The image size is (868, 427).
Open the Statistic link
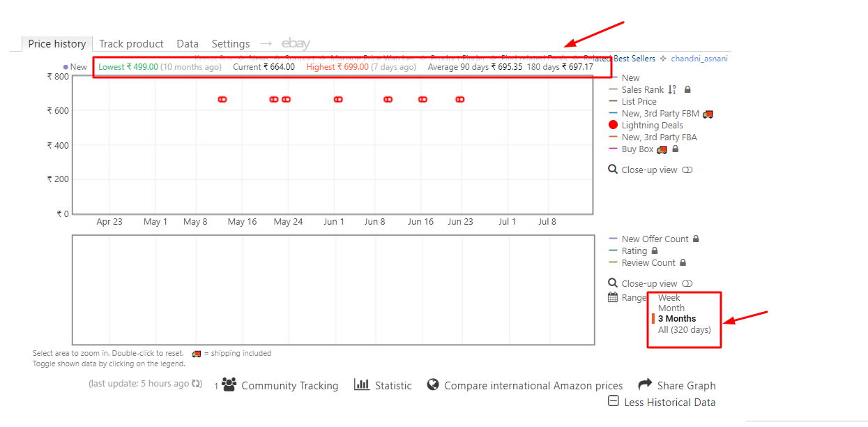(x=393, y=385)
